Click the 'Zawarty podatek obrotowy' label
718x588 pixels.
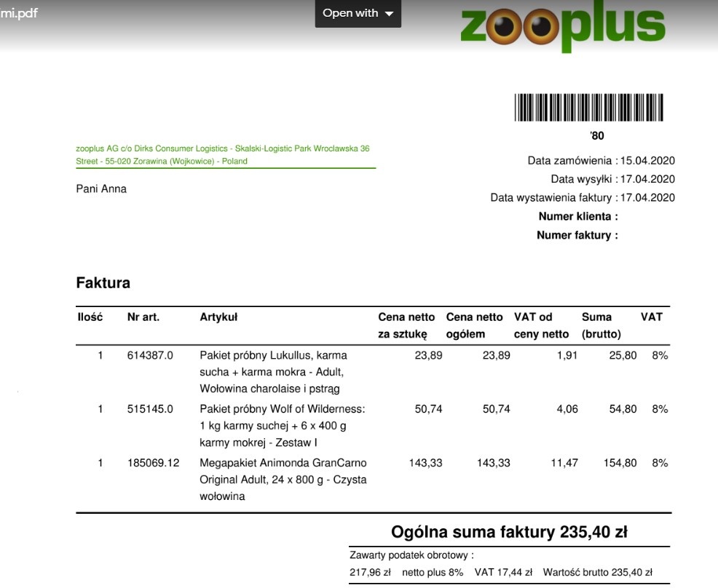pos(411,555)
